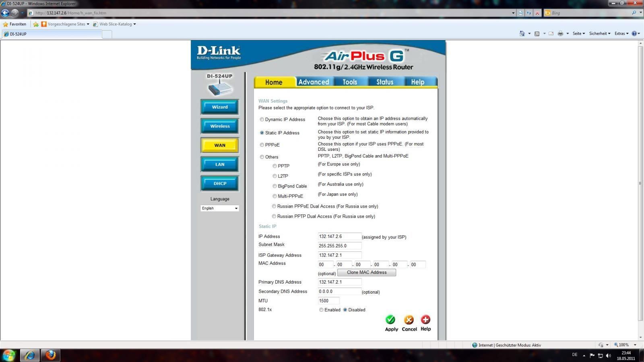Choose BigPond Cable option

(275, 186)
